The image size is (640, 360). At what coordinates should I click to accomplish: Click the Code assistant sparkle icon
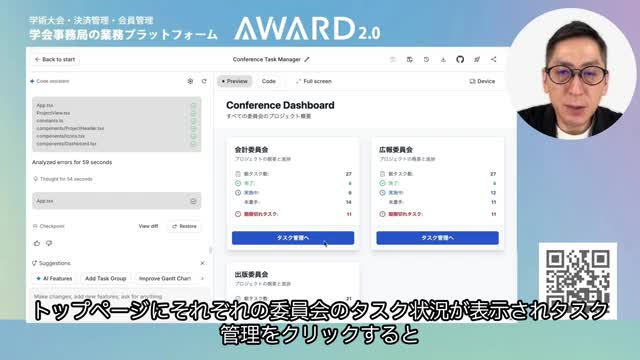(32, 81)
